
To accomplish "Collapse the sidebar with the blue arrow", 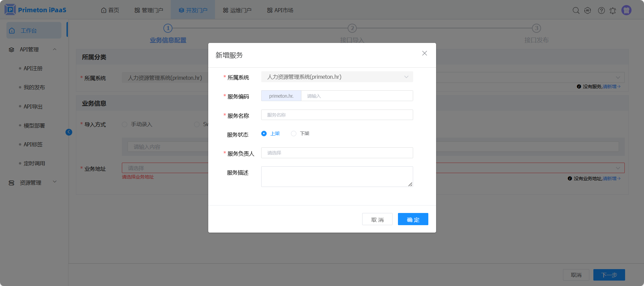I will tap(69, 132).
